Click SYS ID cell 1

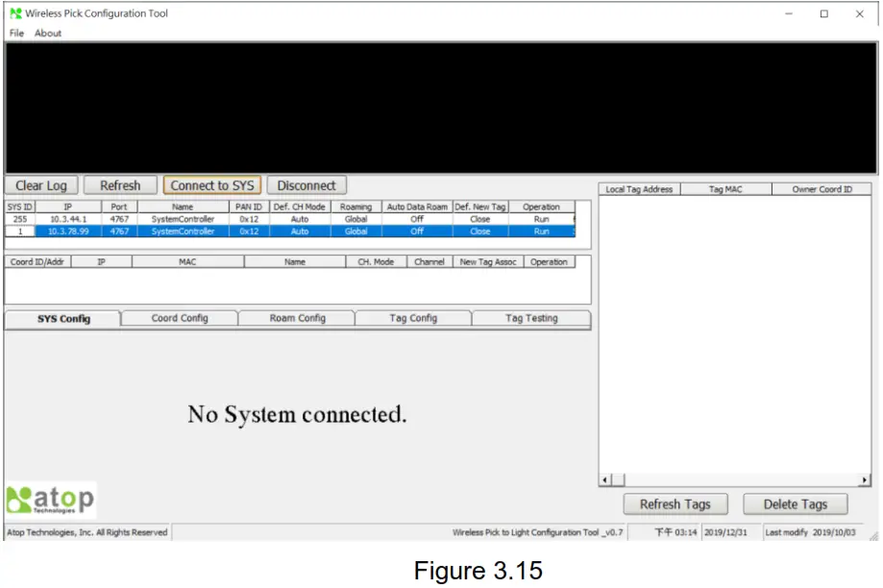20,232
